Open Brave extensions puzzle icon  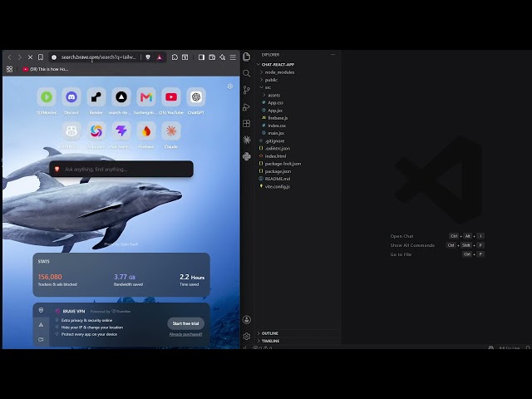point(175,57)
